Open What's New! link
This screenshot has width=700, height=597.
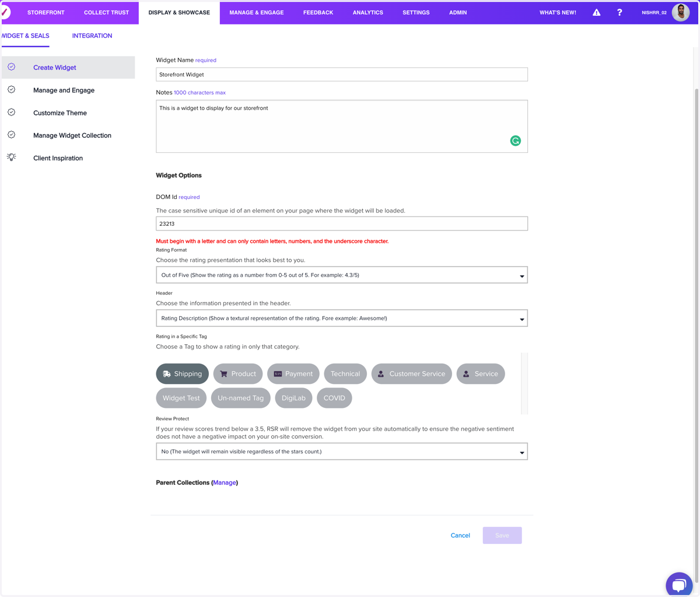[558, 12]
